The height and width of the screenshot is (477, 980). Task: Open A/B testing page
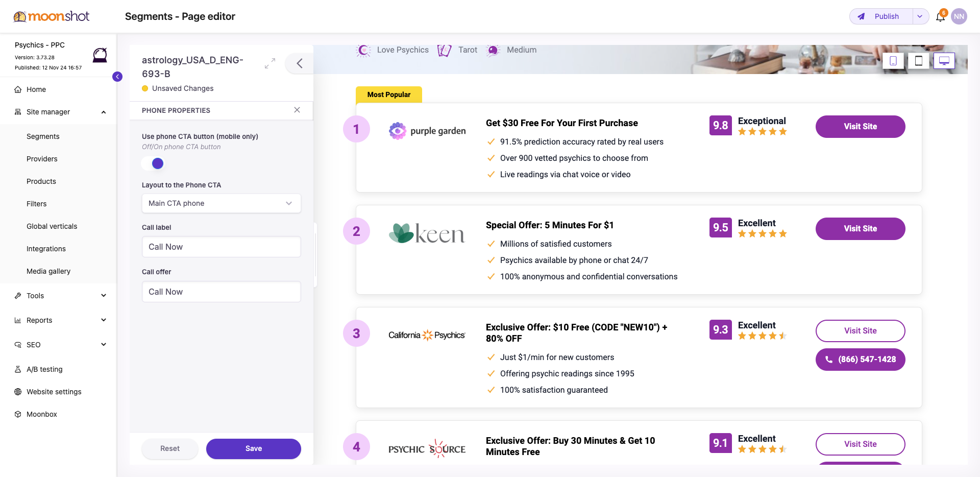pos(44,369)
